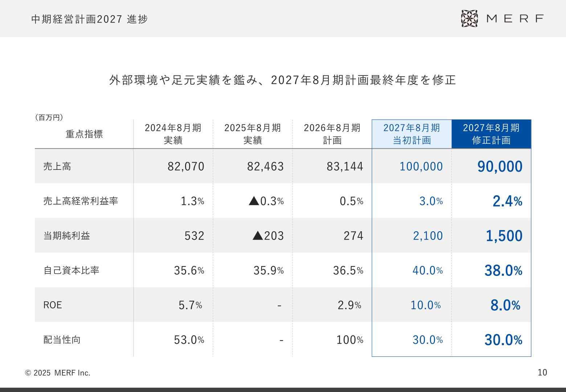Image resolution: width=566 pixels, height=392 pixels.
Task: Click the dash in the 2025 ROE cell
Action: pos(279,306)
